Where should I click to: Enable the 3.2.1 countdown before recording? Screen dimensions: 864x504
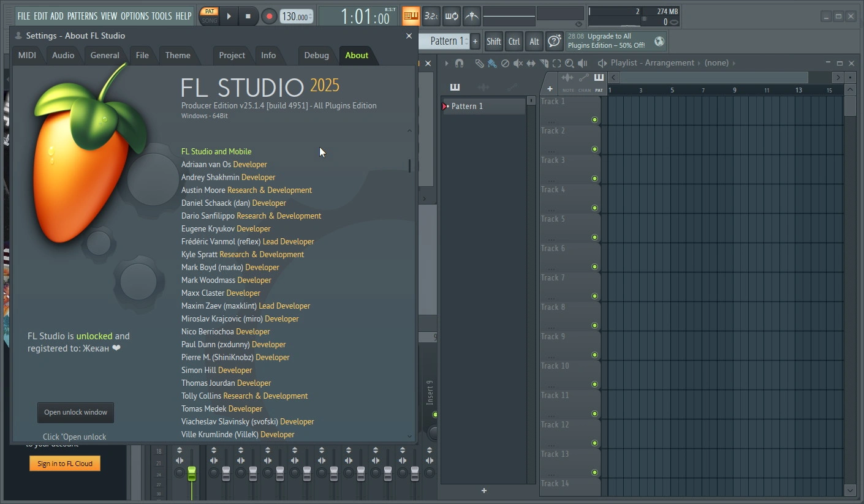point(431,17)
